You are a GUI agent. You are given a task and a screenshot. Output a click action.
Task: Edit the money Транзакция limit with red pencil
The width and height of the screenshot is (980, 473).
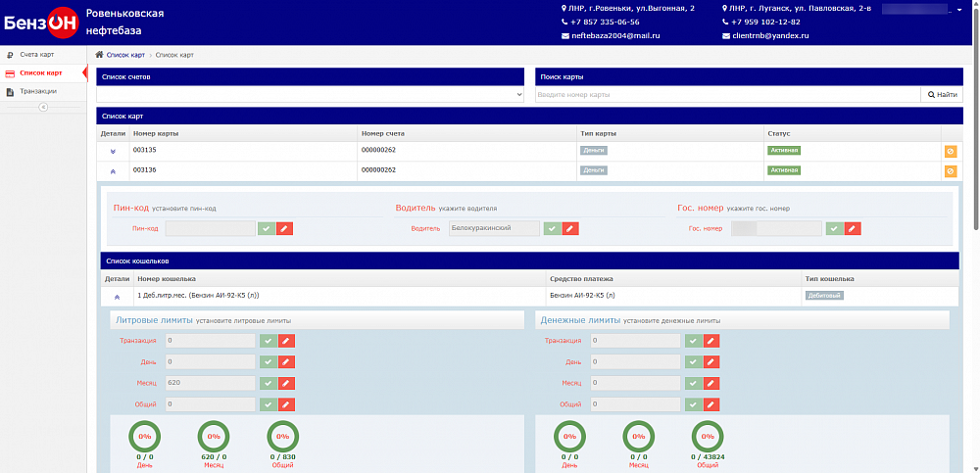711,341
